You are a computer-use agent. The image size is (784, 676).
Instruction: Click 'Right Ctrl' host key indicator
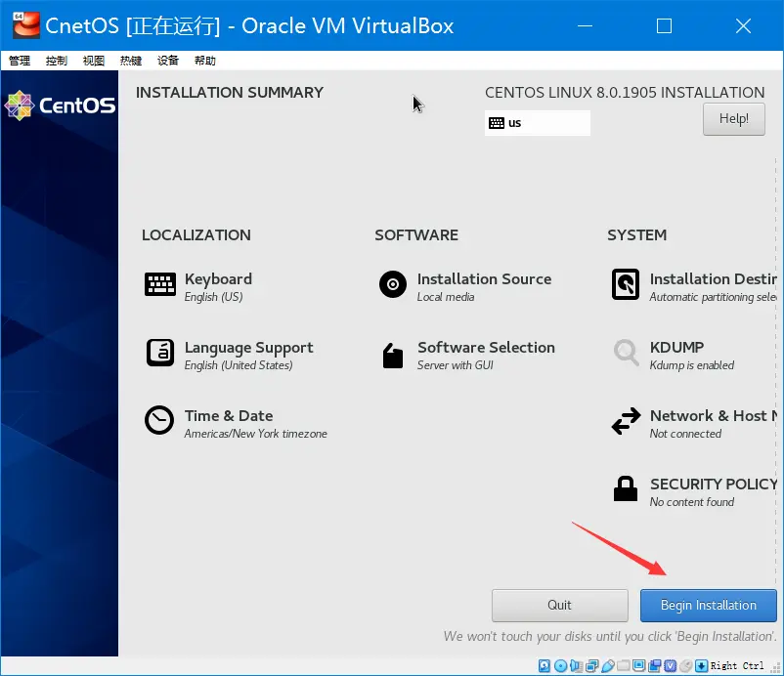tap(737, 666)
